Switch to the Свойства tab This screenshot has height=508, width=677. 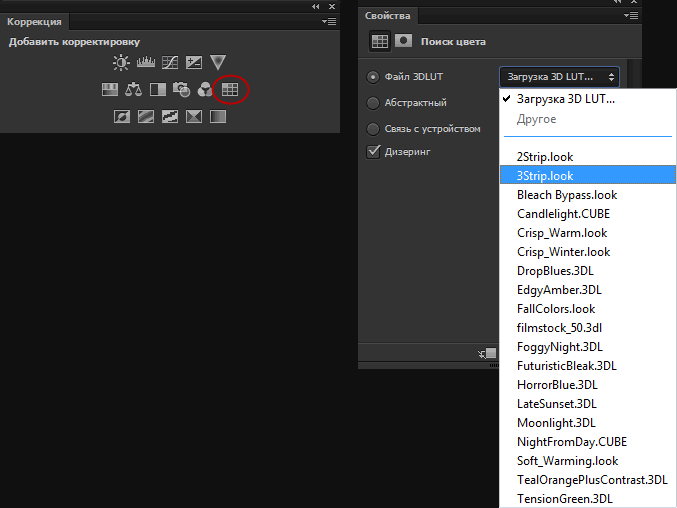pos(387,16)
